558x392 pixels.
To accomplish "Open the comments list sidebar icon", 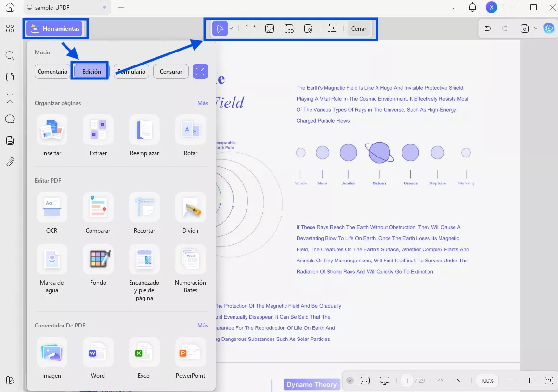I will (x=10, y=119).
